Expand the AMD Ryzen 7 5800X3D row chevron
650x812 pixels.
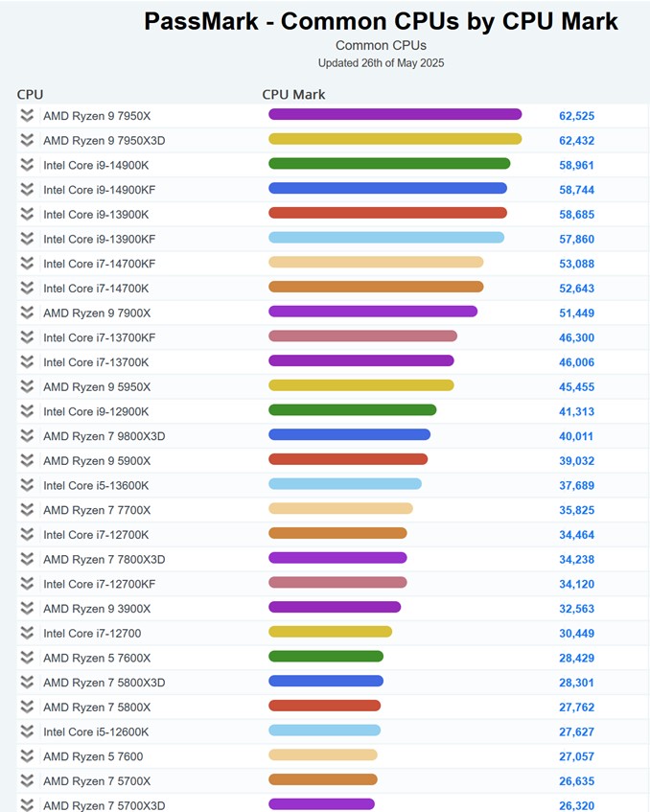click(x=27, y=683)
